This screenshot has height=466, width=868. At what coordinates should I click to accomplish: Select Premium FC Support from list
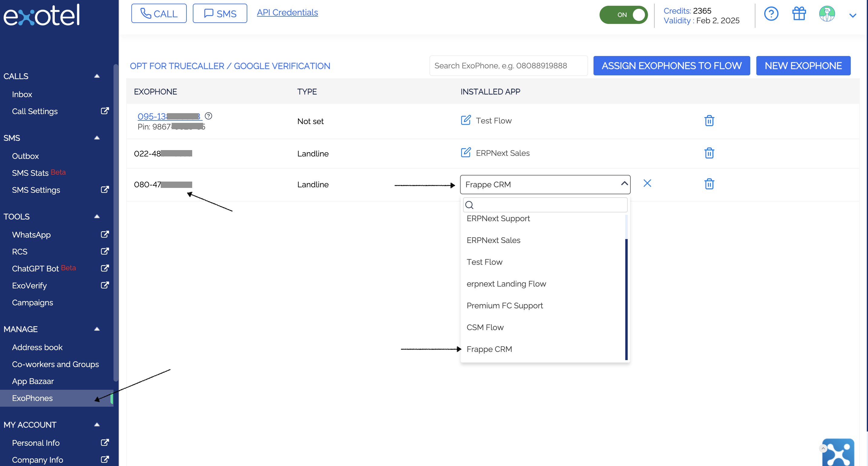click(x=505, y=306)
